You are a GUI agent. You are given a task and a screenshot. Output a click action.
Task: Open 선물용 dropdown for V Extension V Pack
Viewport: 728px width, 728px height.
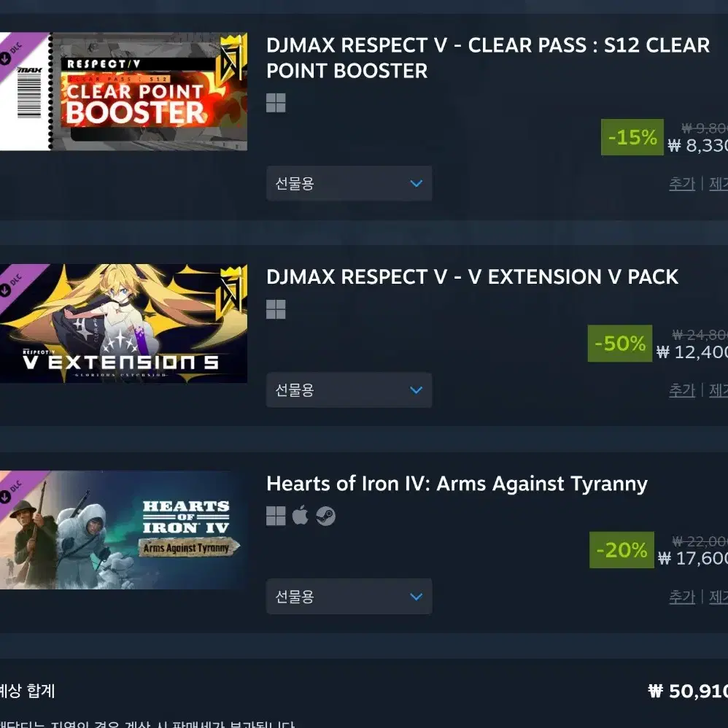349,390
